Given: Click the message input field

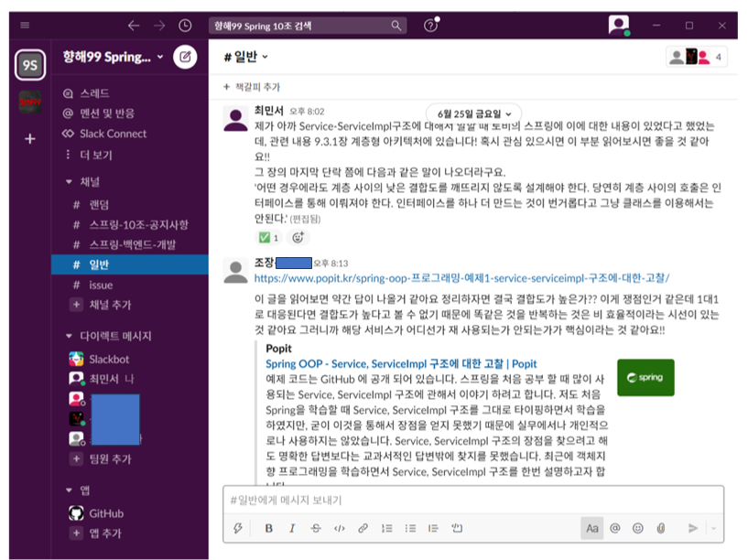Looking at the screenshot, I should tap(473, 500).
